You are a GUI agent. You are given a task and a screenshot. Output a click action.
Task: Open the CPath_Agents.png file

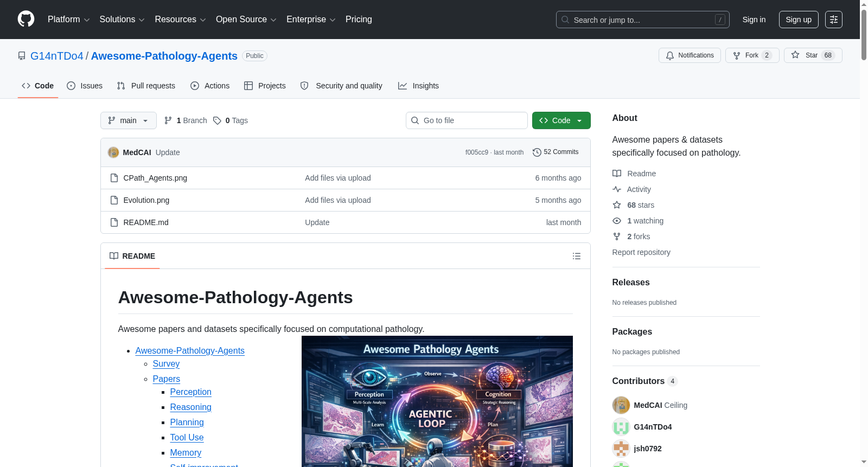pos(155,178)
